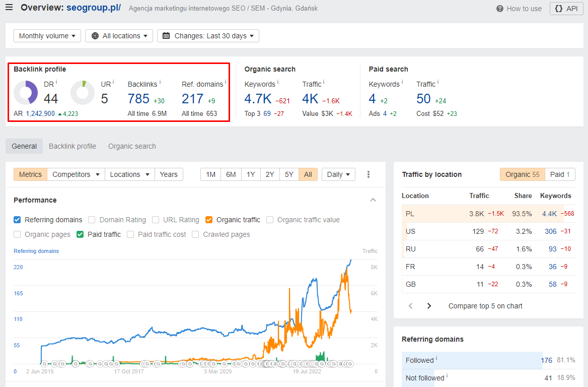The width and height of the screenshot is (588, 387).
Task: Open the Locations dropdown
Action: [130, 174]
